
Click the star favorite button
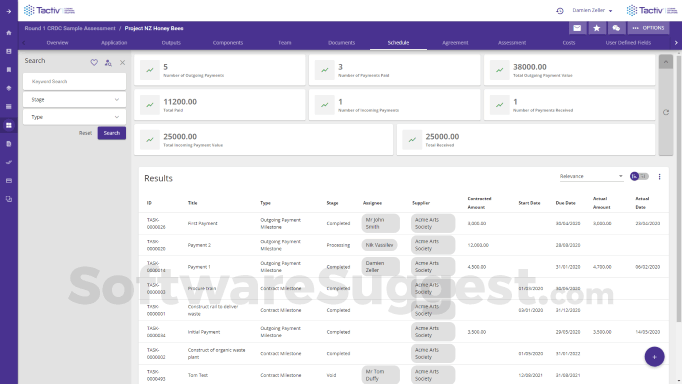(x=597, y=28)
